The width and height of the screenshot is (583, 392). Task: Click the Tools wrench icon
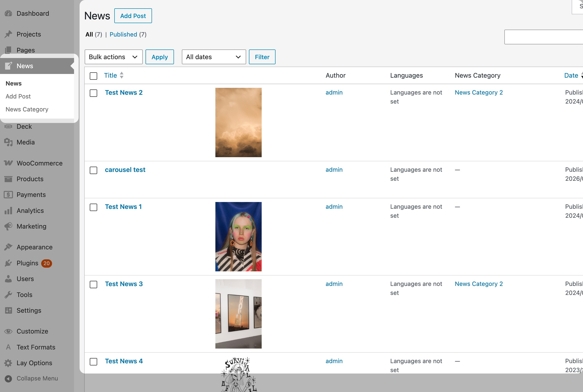tap(8, 295)
